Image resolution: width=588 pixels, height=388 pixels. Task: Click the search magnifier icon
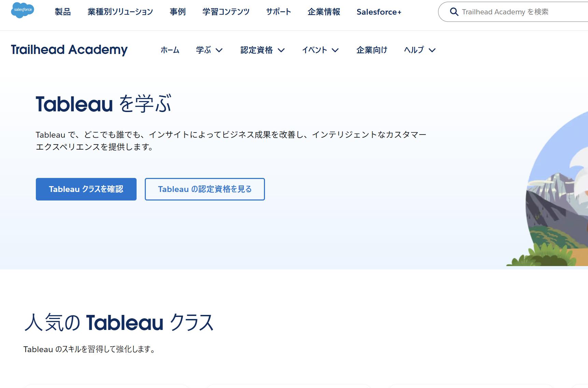click(x=454, y=12)
